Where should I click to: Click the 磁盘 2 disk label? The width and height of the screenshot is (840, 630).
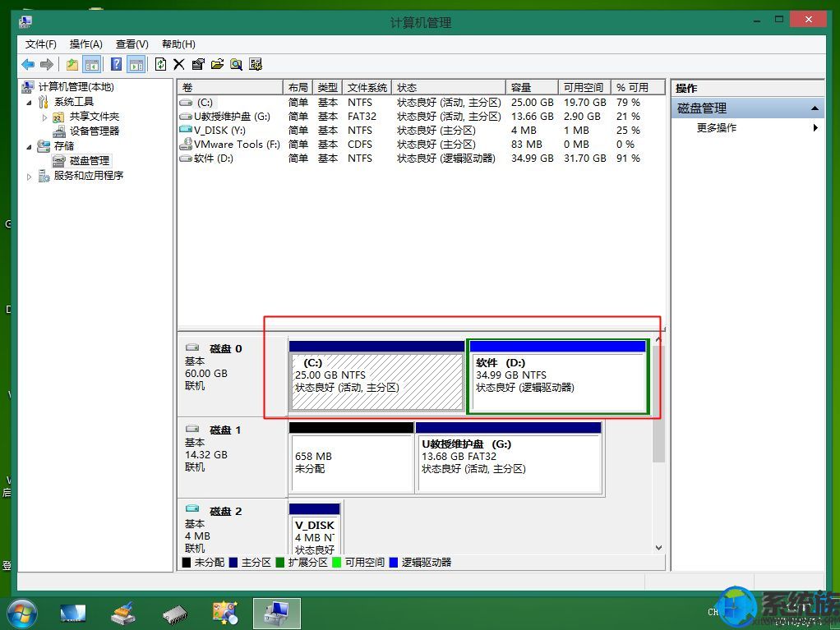point(225,511)
